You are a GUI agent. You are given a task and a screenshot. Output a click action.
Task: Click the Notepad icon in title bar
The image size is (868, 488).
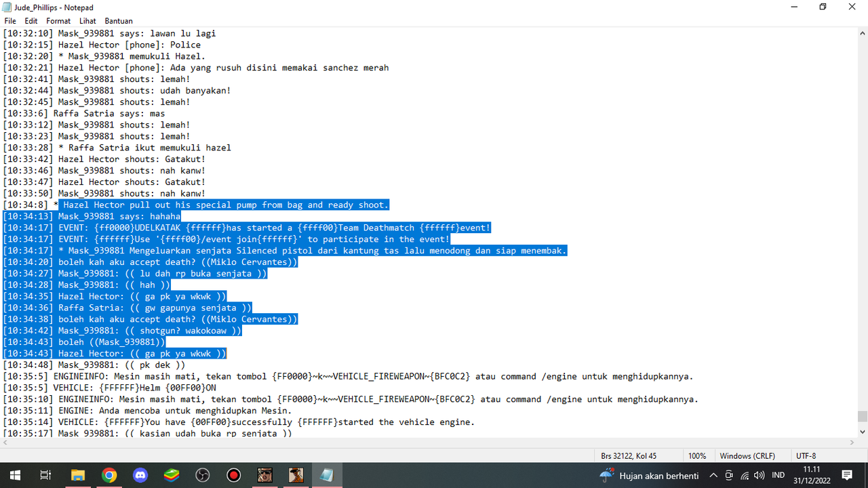[x=7, y=7]
